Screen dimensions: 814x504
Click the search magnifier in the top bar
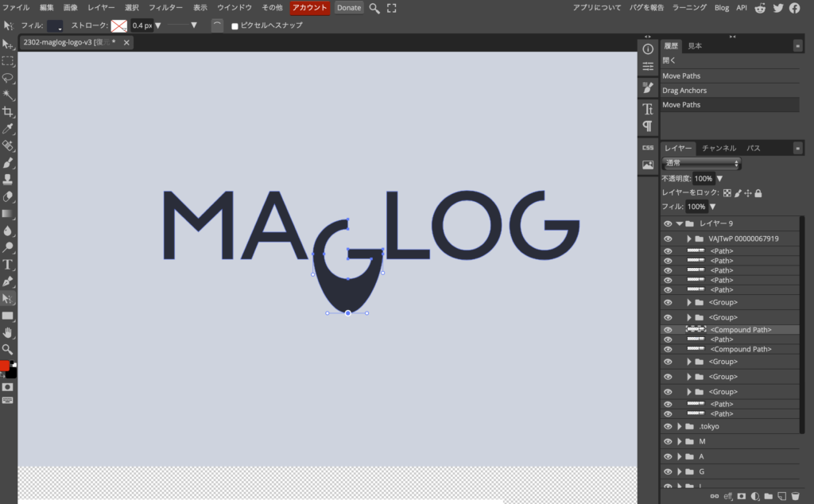[374, 8]
